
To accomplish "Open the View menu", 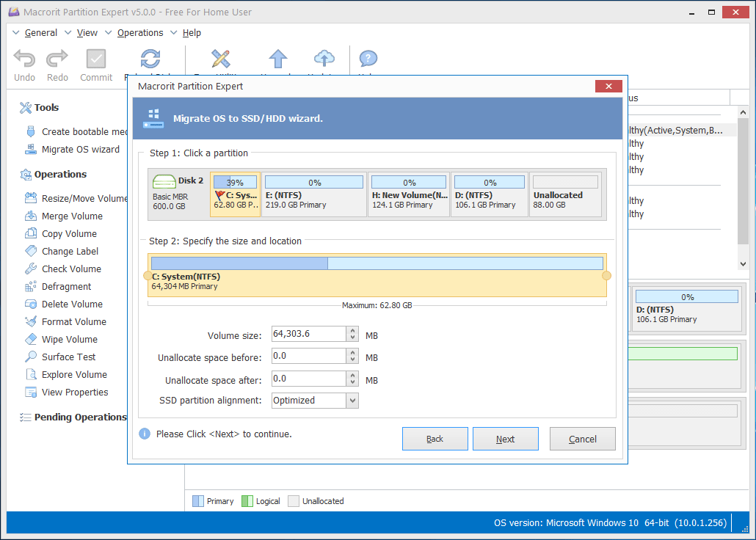I will click(x=87, y=33).
